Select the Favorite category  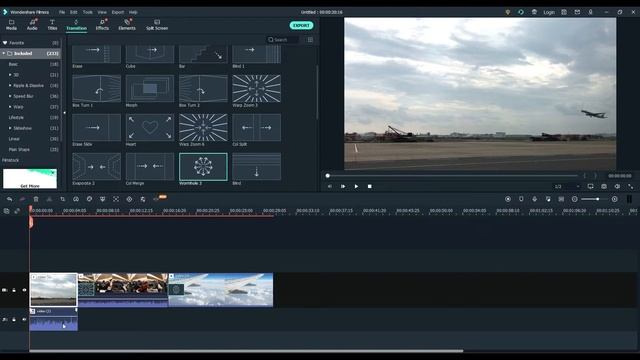pyautogui.click(x=31, y=43)
